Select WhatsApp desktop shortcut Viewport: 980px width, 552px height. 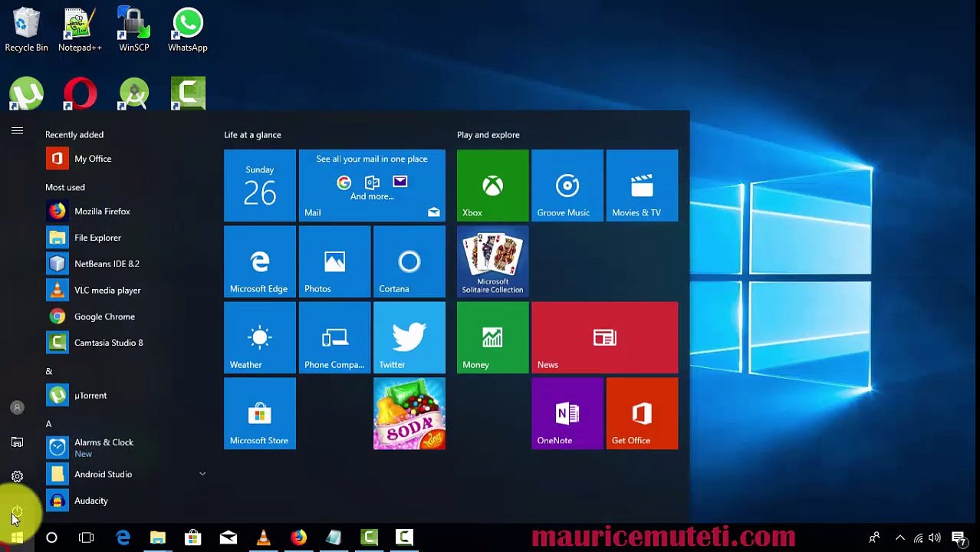[188, 30]
